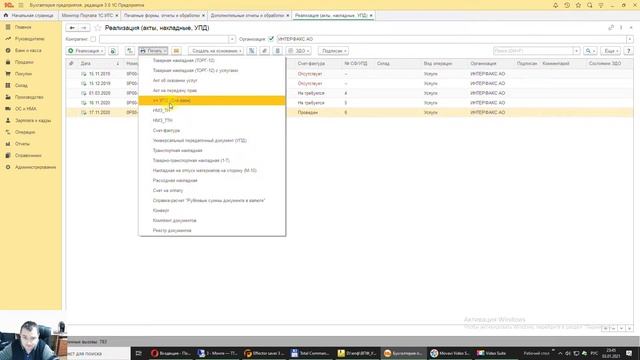This screenshot has width=640, height=360.
Task: Open the main menu hamburger icon
Action: coord(21,5)
